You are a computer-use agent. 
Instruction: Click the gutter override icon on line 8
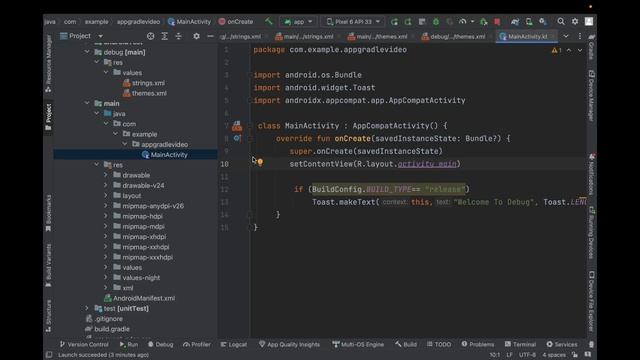click(237, 138)
